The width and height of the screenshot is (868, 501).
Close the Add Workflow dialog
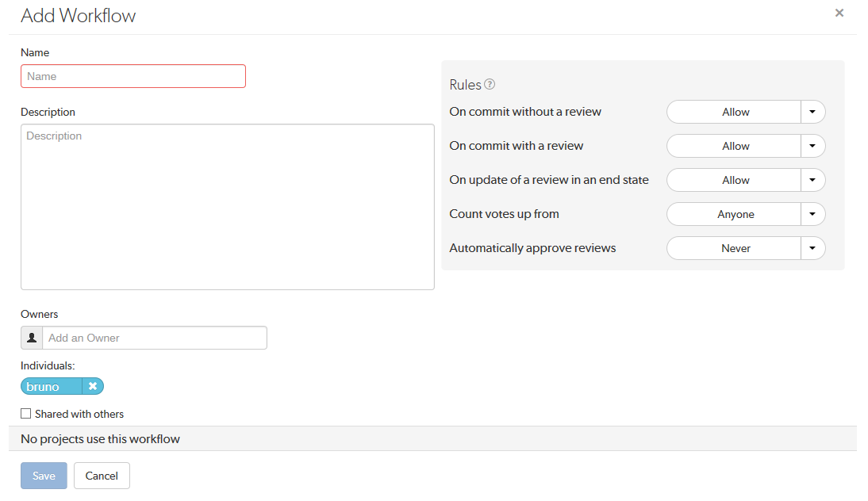[x=839, y=13]
